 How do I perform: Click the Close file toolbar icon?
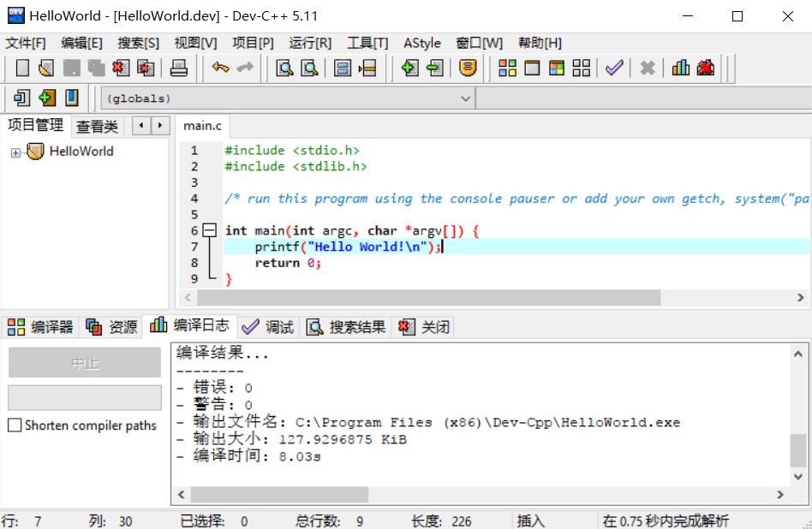(x=121, y=68)
